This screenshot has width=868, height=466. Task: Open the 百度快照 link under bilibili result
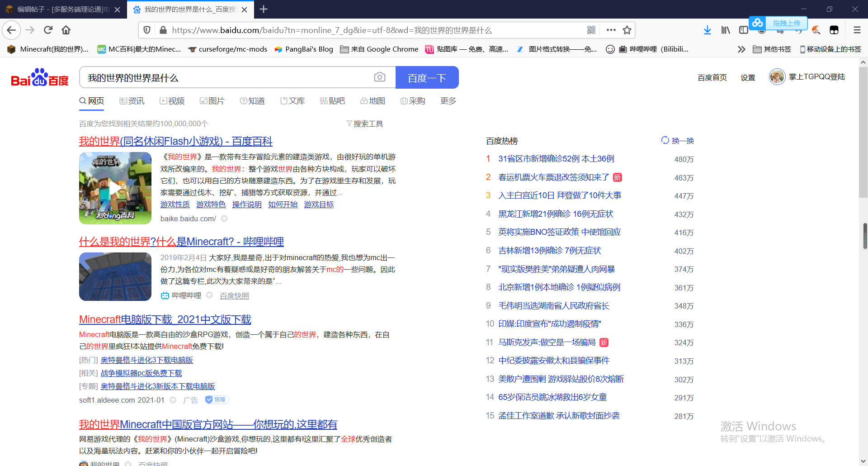(x=234, y=295)
